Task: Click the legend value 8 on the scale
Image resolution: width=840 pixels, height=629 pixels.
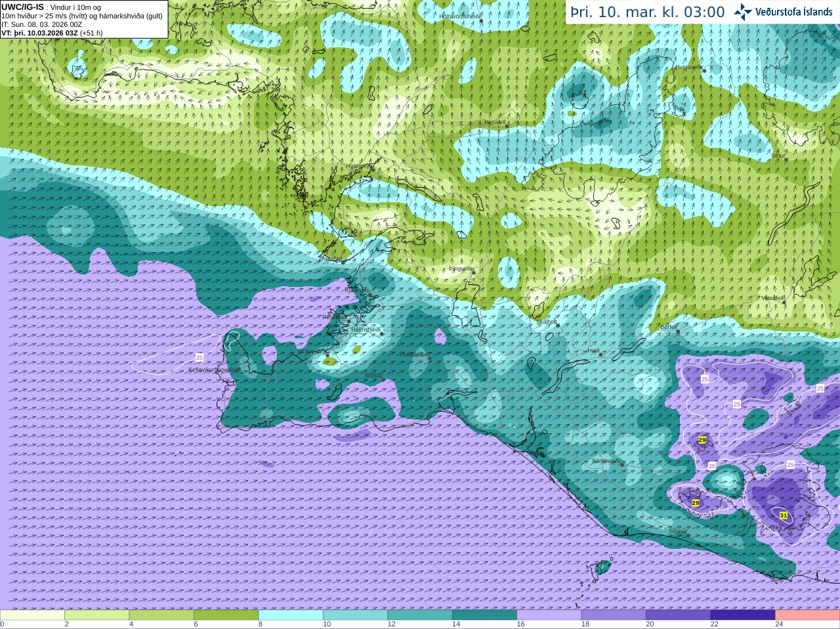Action: pyautogui.click(x=261, y=624)
